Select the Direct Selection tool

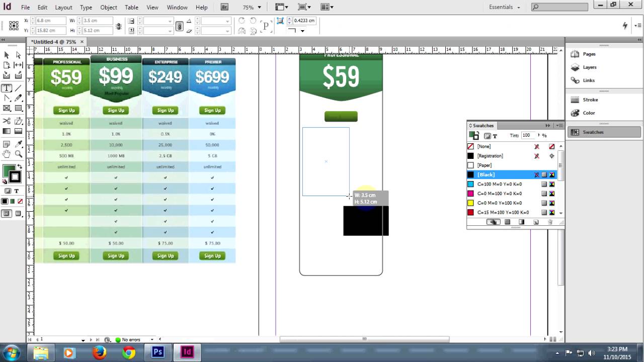coord(18,55)
